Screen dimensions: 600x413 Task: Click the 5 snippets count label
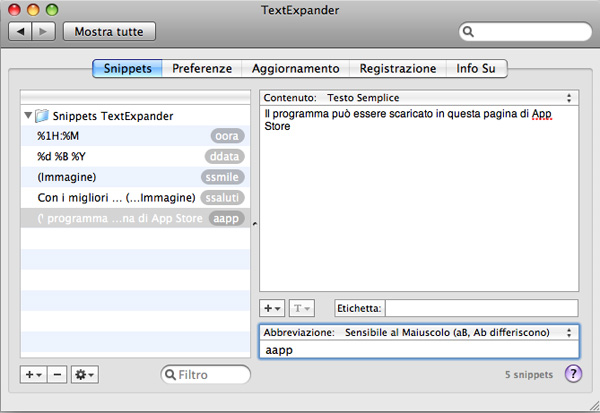(529, 375)
